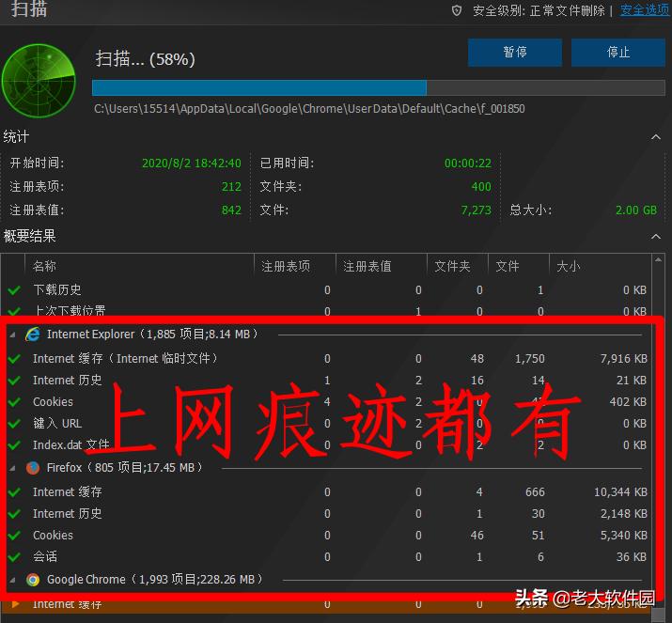The width and height of the screenshot is (672, 623).
Task: Select the Firefox (805 项目) group header
Action: click(124, 467)
